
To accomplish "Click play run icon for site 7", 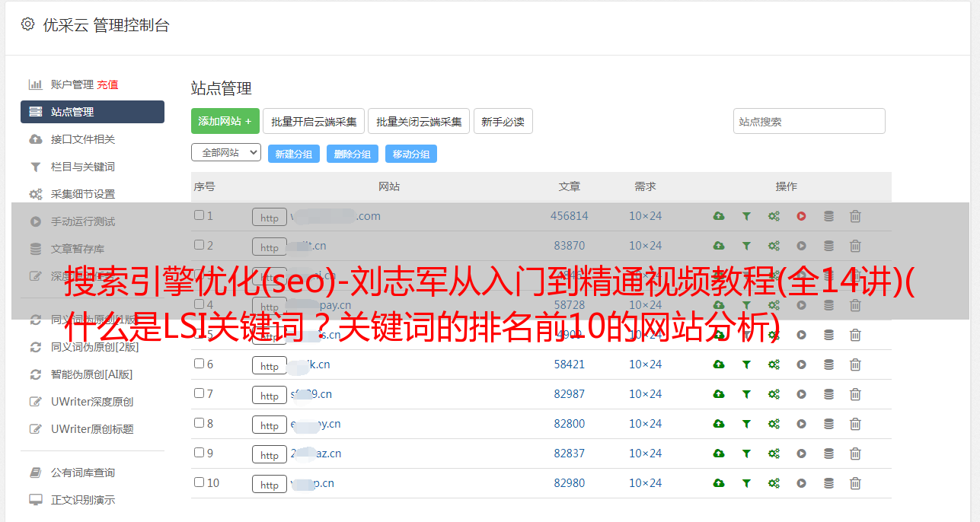I will pyautogui.click(x=801, y=394).
